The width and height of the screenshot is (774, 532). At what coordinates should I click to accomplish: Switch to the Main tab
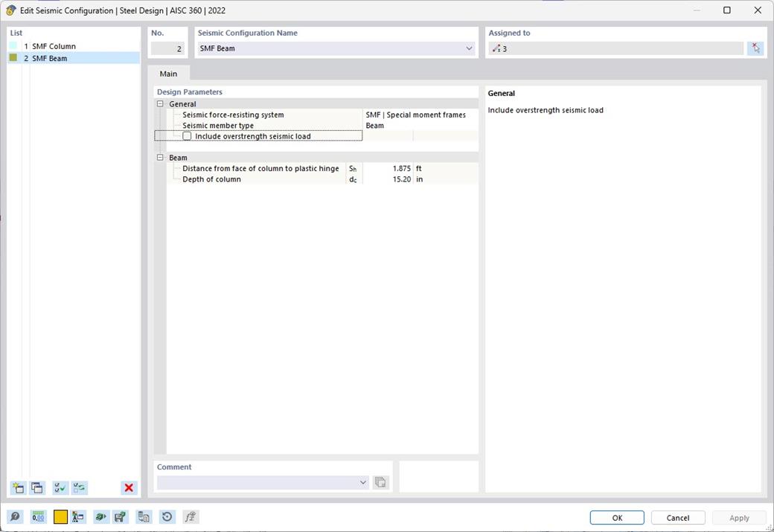coord(168,73)
